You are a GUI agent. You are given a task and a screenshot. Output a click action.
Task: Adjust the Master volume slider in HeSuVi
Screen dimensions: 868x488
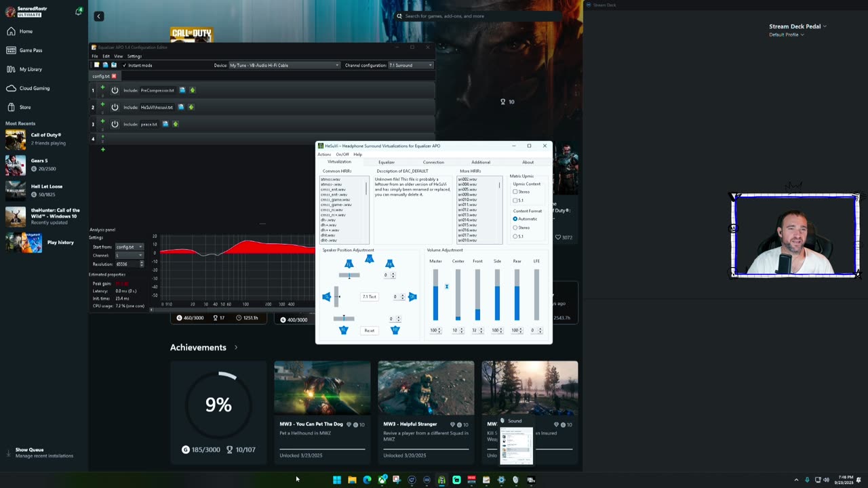point(436,295)
